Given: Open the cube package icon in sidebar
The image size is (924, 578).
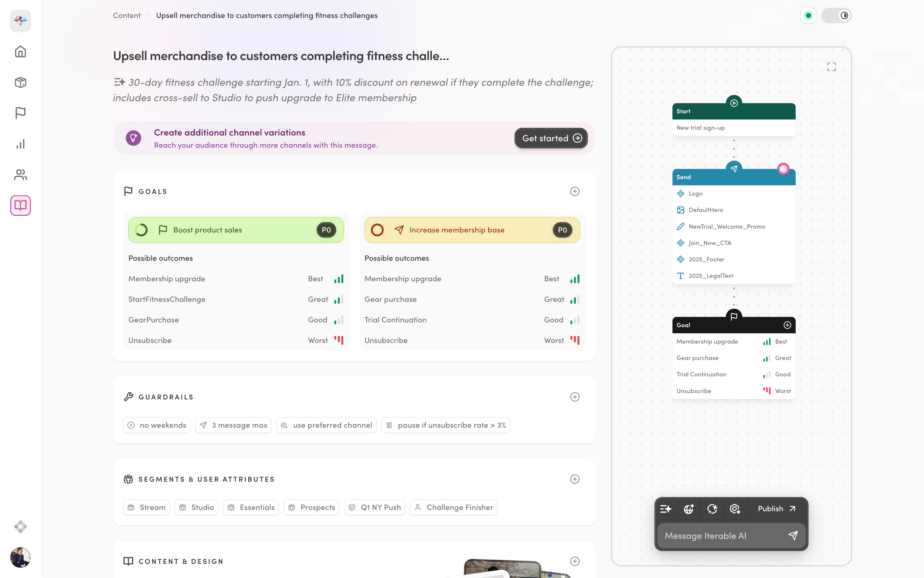Looking at the screenshot, I should point(21,82).
